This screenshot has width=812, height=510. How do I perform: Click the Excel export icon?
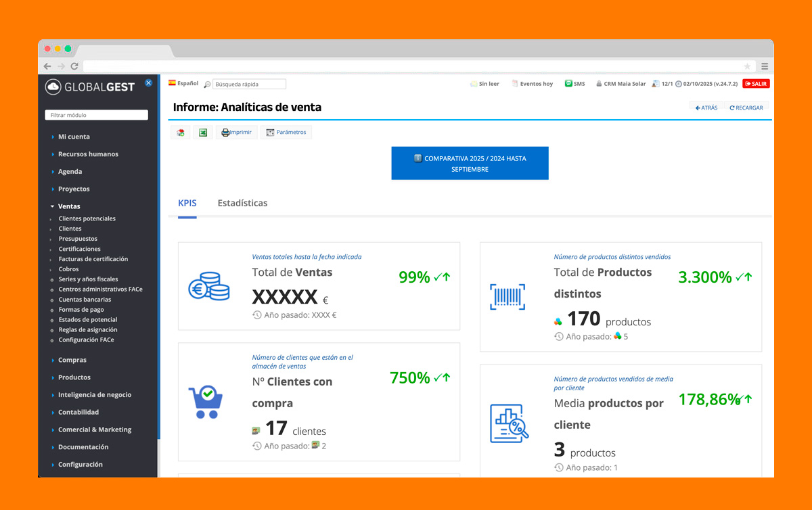202,133
